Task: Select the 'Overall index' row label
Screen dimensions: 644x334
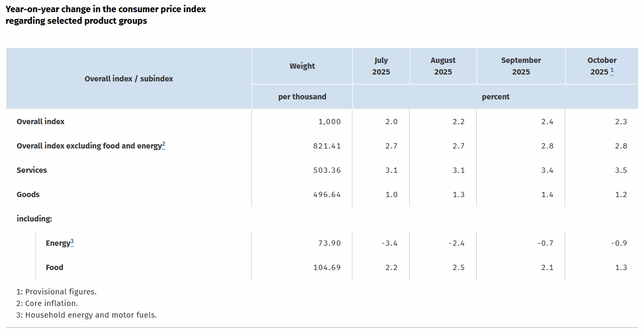Action: (x=41, y=122)
